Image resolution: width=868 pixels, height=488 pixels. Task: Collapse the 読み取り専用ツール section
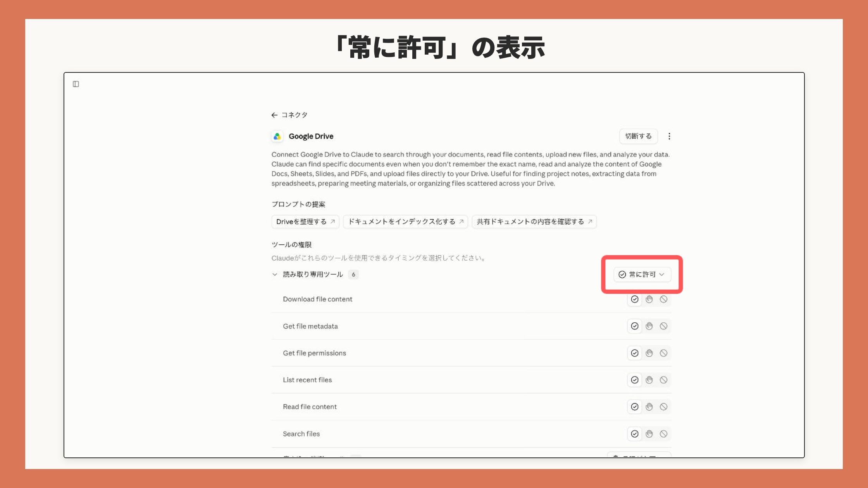click(x=275, y=275)
